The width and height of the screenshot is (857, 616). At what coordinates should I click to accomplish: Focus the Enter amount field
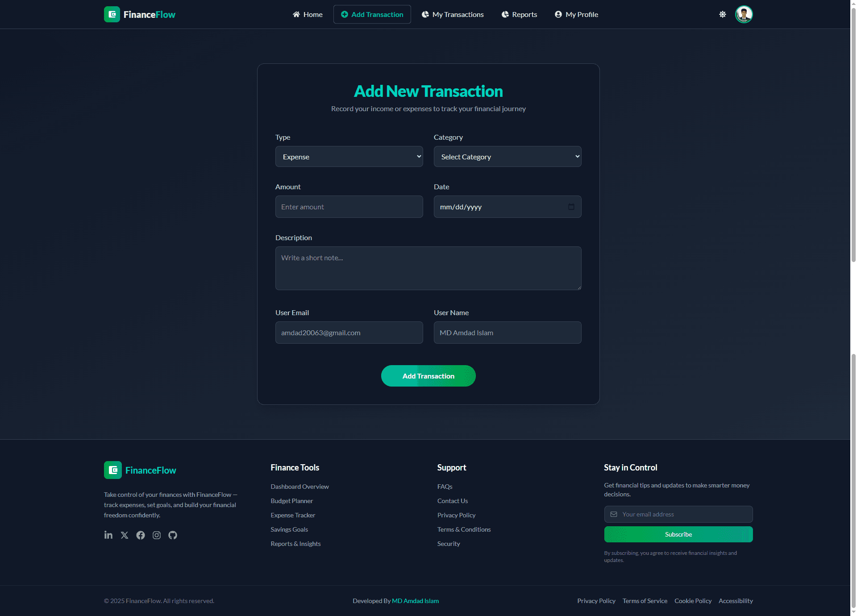(x=349, y=207)
